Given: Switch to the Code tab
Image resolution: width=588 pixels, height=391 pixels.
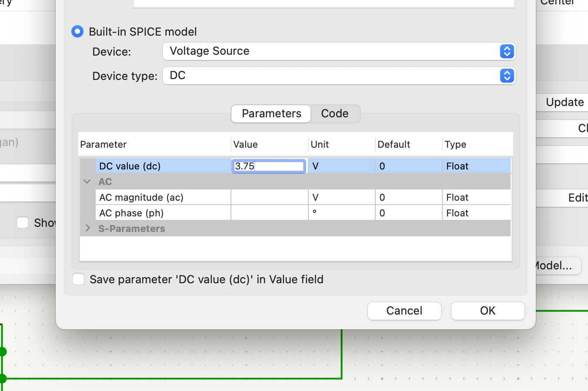Looking at the screenshot, I should (334, 113).
